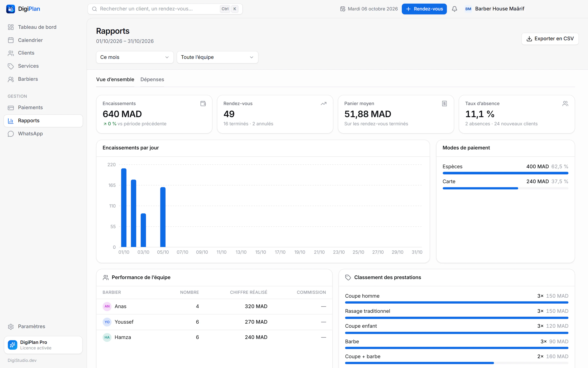Click the calendar icon beside the date
The image size is (588, 368).
(x=343, y=9)
